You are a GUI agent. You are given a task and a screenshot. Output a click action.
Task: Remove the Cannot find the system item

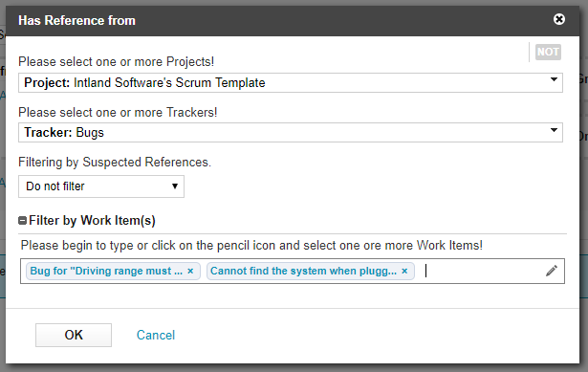click(x=404, y=272)
